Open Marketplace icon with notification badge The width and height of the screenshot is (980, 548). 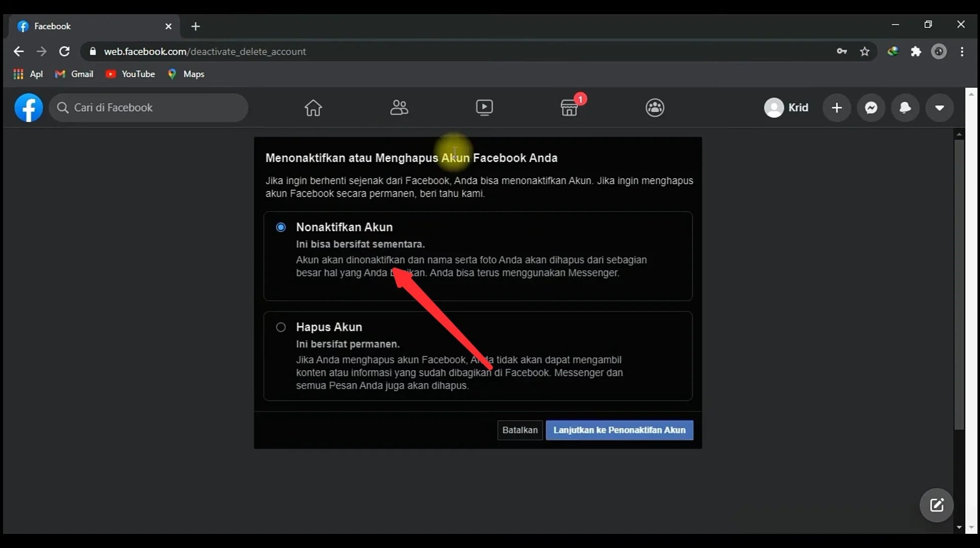pos(569,108)
